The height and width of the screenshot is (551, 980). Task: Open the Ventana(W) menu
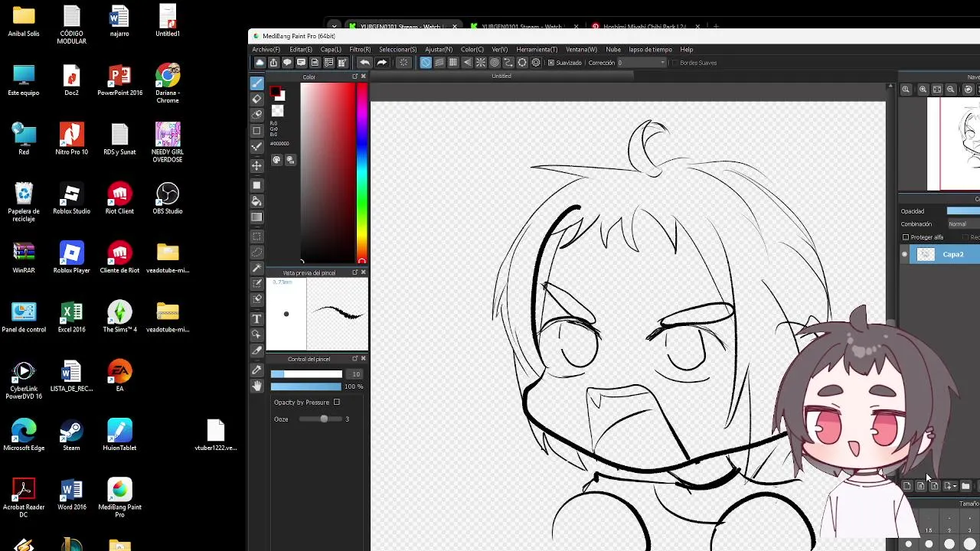pyautogui.click(x=581, y=50)
